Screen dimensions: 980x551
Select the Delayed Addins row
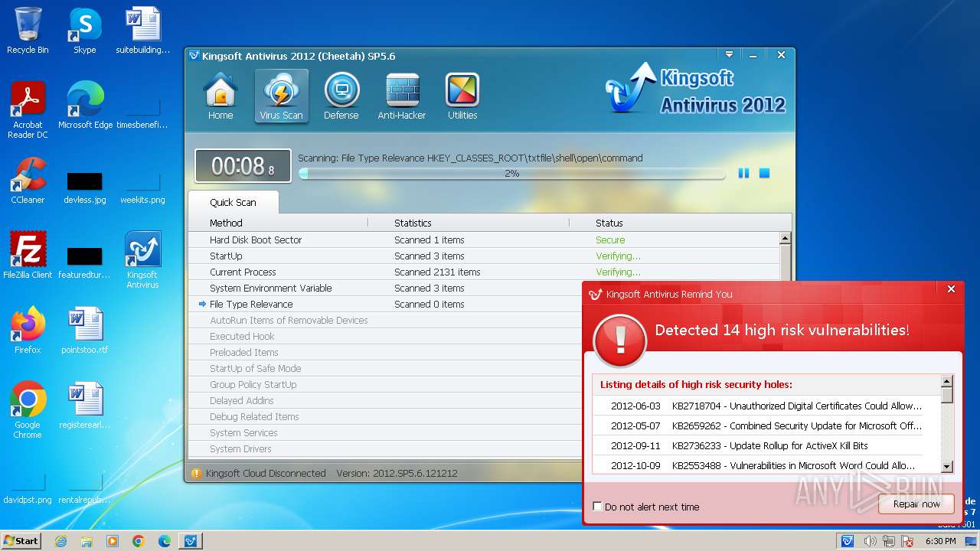(386, 400)
